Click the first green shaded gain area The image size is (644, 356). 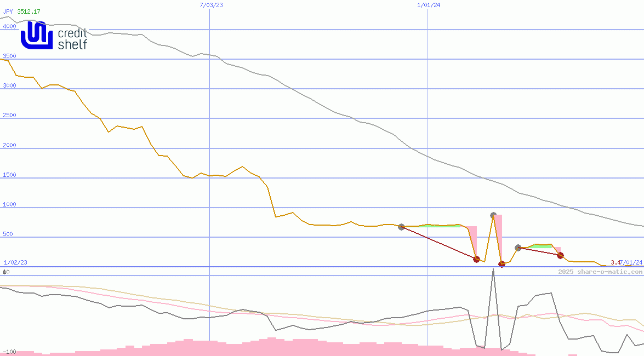pos(433,226)
